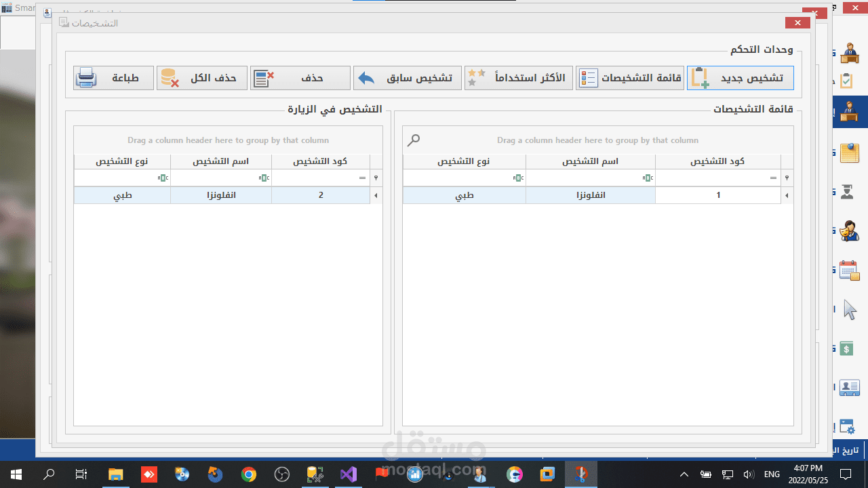
Task: Open Visual Studio from the taskbar
Action: [348, 474]
